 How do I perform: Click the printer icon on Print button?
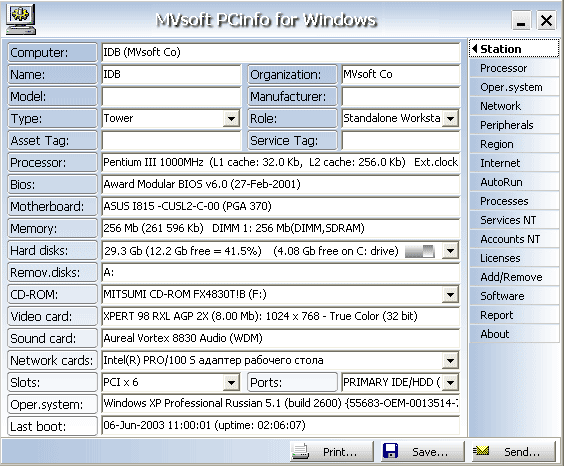(300, 451)
